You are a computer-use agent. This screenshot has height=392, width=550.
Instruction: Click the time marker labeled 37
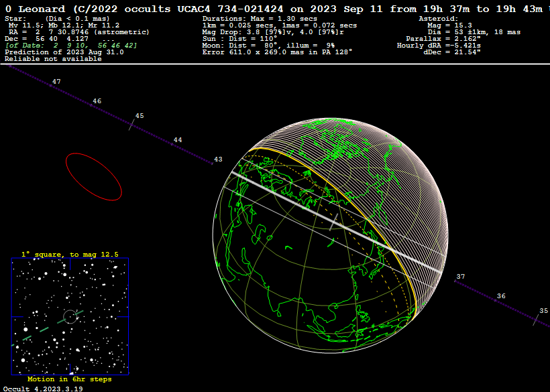click(461, 276)
